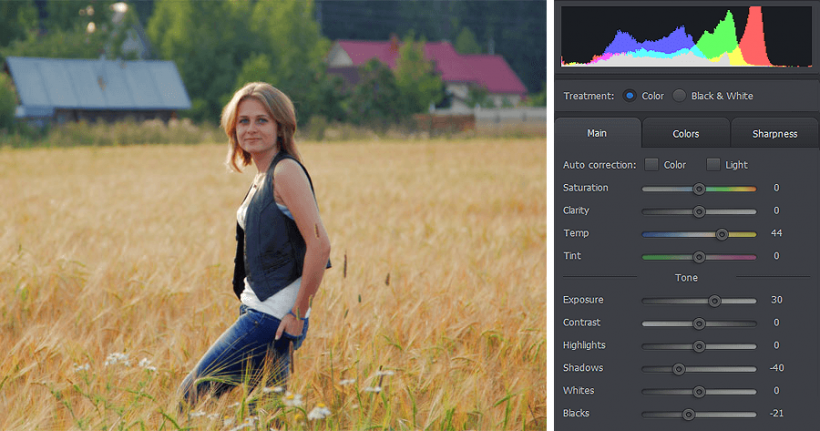Image resolution: width=820 pixels, height=431 pixels.
Task: Click the Shadows value -40
Action: [777, 368]
